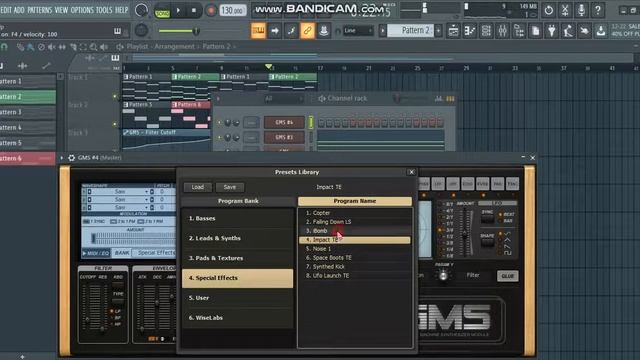Select the '3. Pads & Textures' bank

point(238,258)
